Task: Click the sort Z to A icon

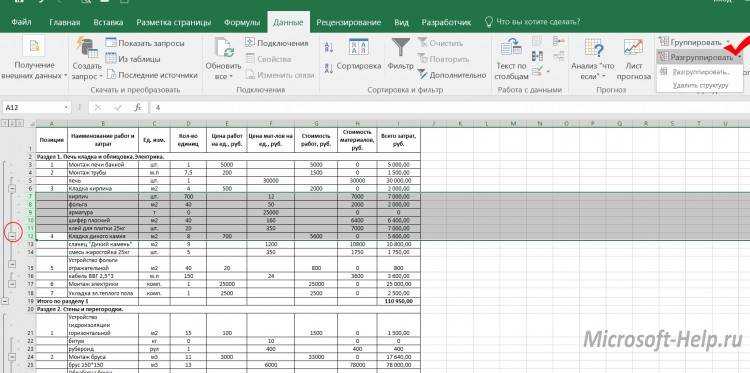Action: coord(329,68)
